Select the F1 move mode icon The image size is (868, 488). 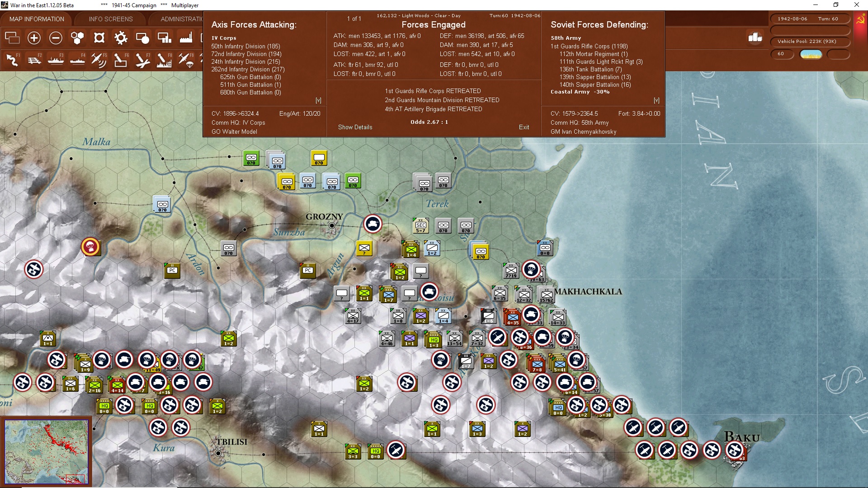12,60
